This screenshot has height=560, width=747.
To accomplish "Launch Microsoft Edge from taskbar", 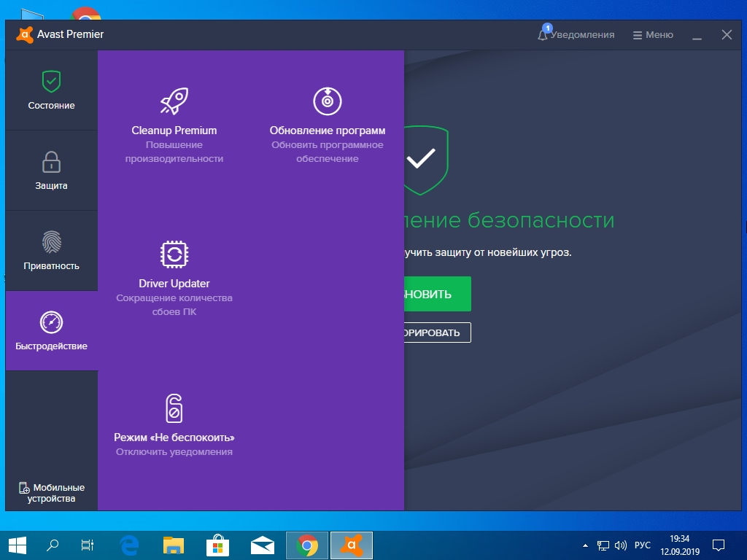I will (129, 545).
